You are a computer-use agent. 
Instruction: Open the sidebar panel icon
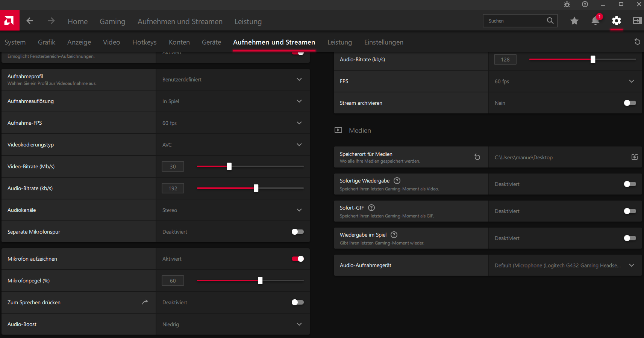637,21
